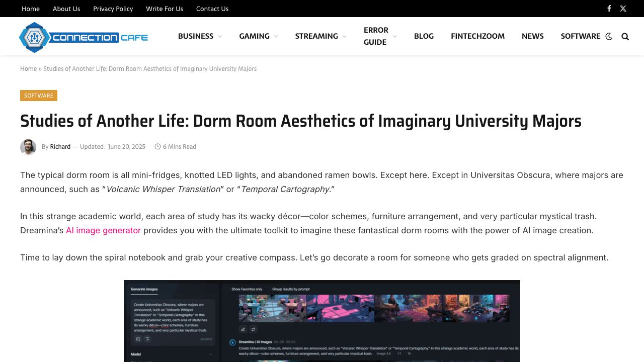Click the orange SOFTWARE category tag

pyautogui.click(x=39, y=96)
